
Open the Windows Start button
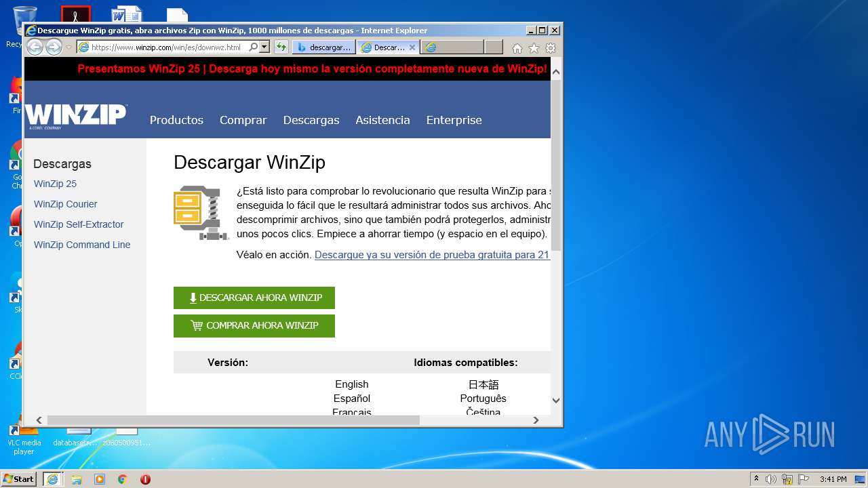(x=19, y=479)
